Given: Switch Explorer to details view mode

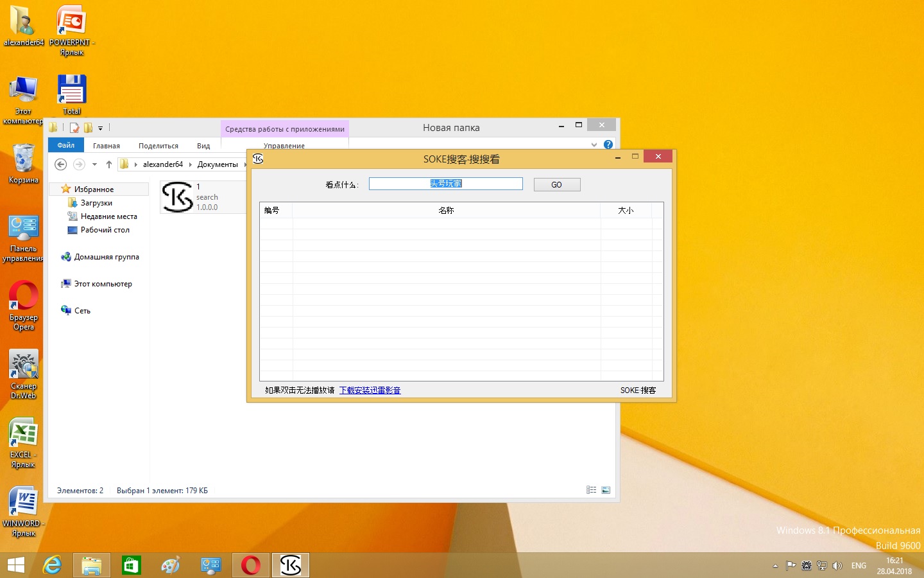Looking at the screenshot, I should coord(591,490).
